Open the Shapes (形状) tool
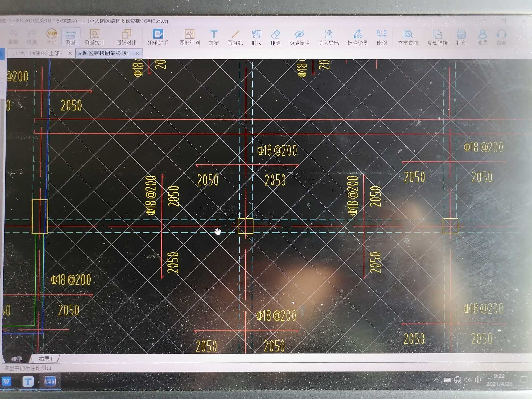 (256, 38)
